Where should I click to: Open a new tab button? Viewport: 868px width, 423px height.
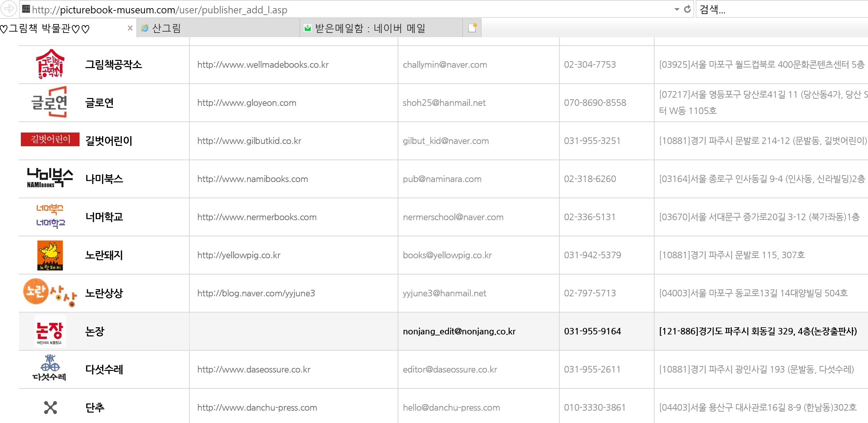coord(472,28)
